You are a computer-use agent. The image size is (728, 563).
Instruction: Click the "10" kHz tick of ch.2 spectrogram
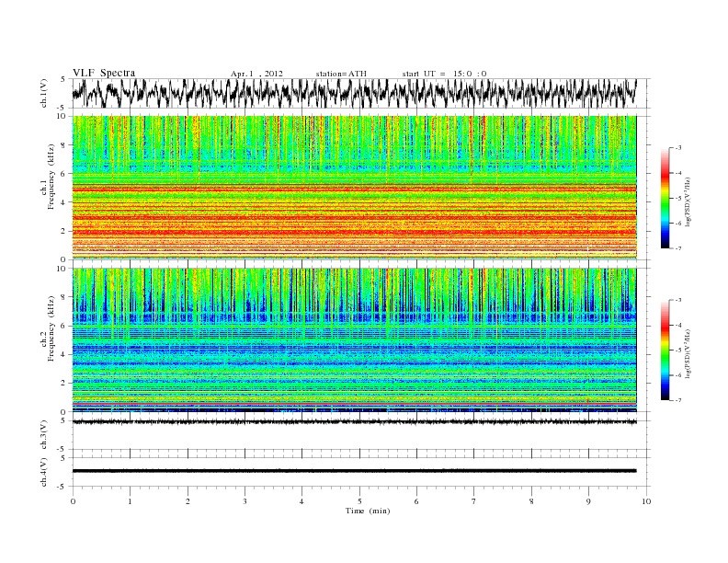coord(62,269)
